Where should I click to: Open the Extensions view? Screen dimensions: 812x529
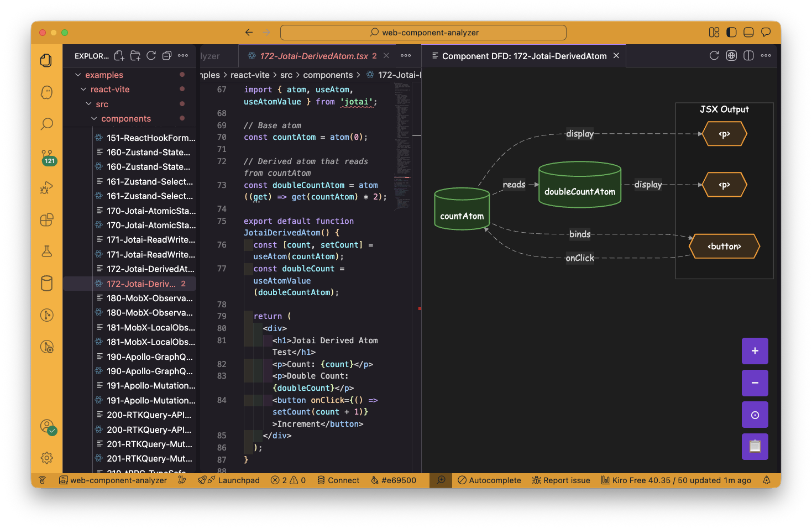click(x=47, y=220)
